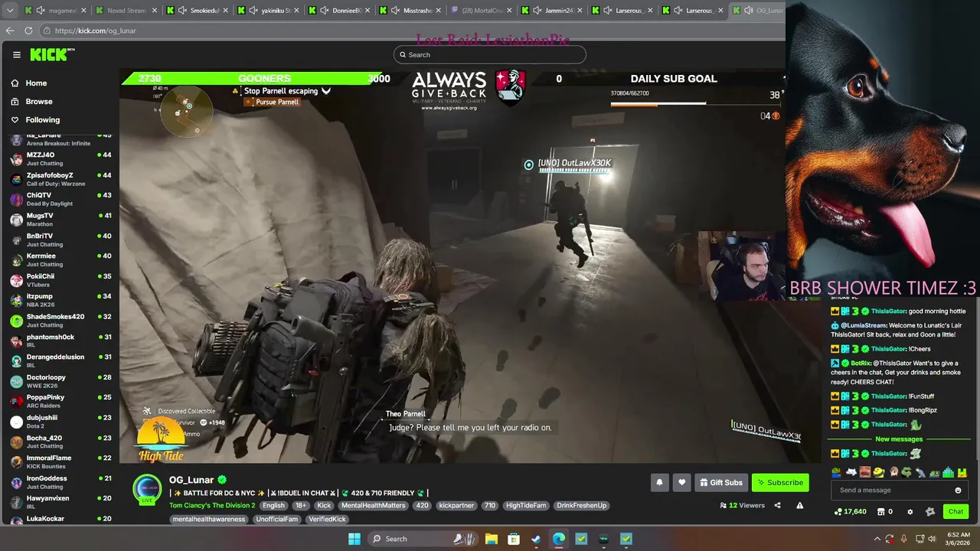Open ZpisafofoboyZ channel in sidebar

(x=59, y=179)
